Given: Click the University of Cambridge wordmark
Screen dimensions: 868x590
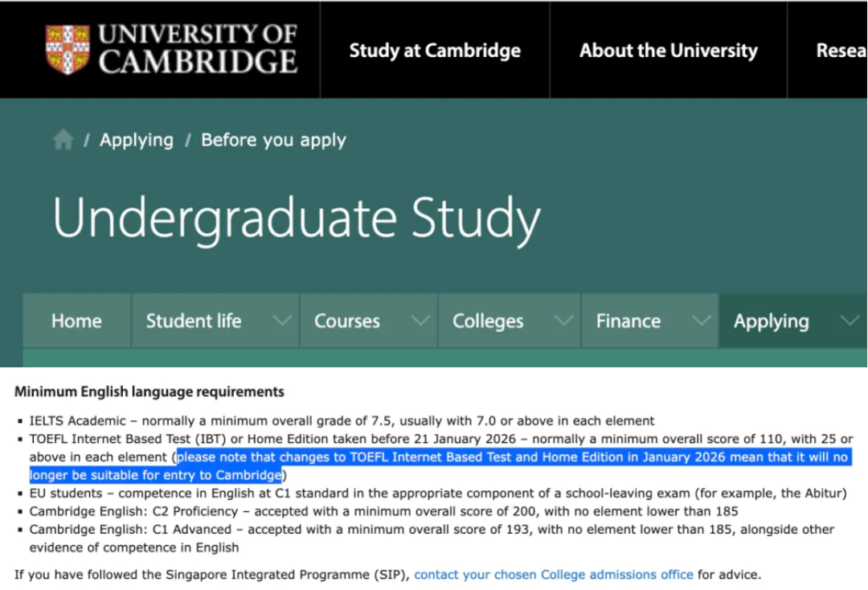Looking at the screenshot, I should tap(198, 50).
